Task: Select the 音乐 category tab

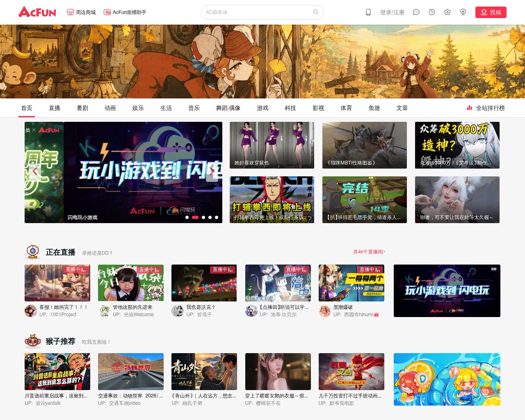Action: pyautogui.click(x=194, y=108)
